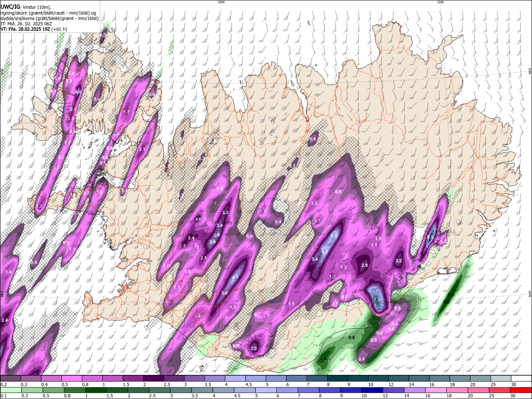Click the 30 label in the bottom legend row
Image resolution: width=532 pixels, height=399 pixels.
coord(514,396)
